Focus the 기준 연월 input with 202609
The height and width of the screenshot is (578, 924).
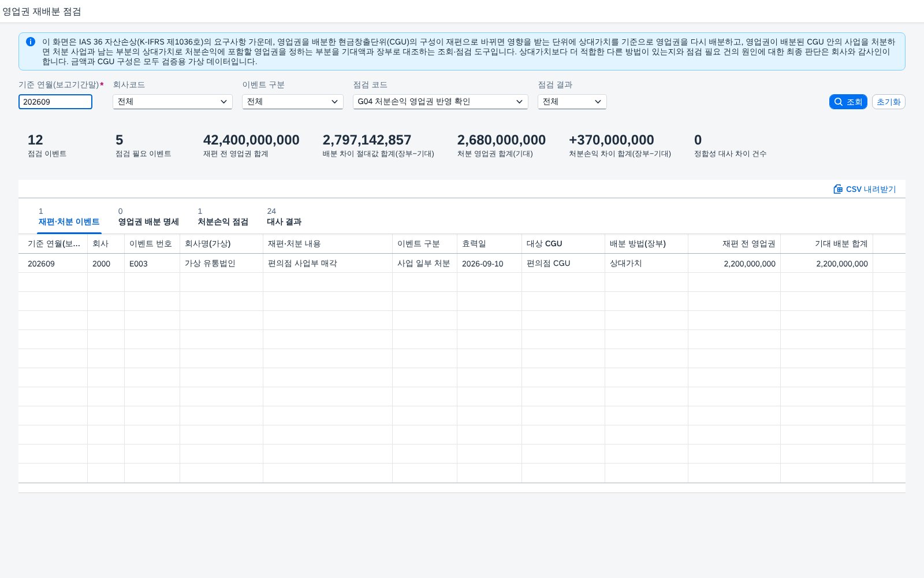[x=55, y=102]
